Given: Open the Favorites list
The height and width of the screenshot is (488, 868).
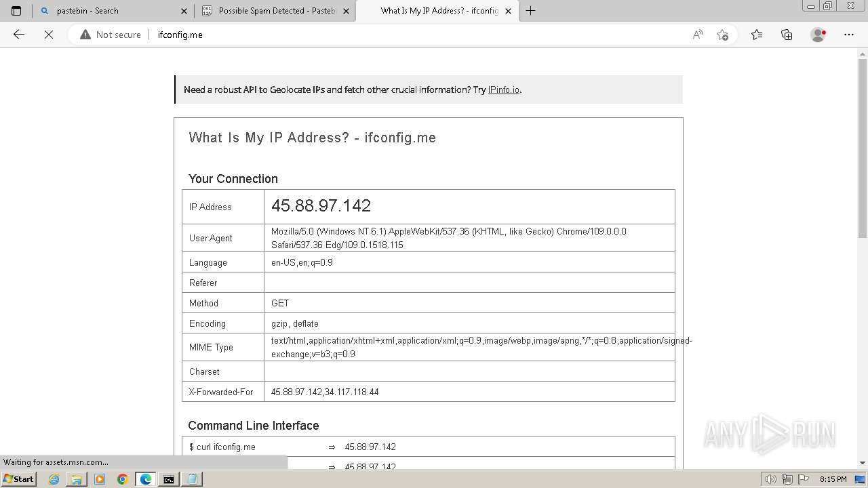Looking at the screenshot, I should click(757, 35).
